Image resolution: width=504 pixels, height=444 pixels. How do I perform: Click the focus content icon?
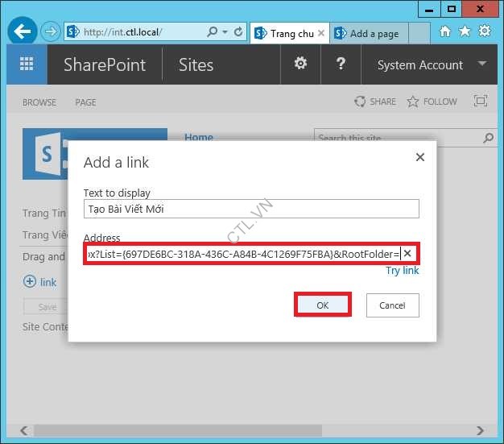click(x=481, y=102)
